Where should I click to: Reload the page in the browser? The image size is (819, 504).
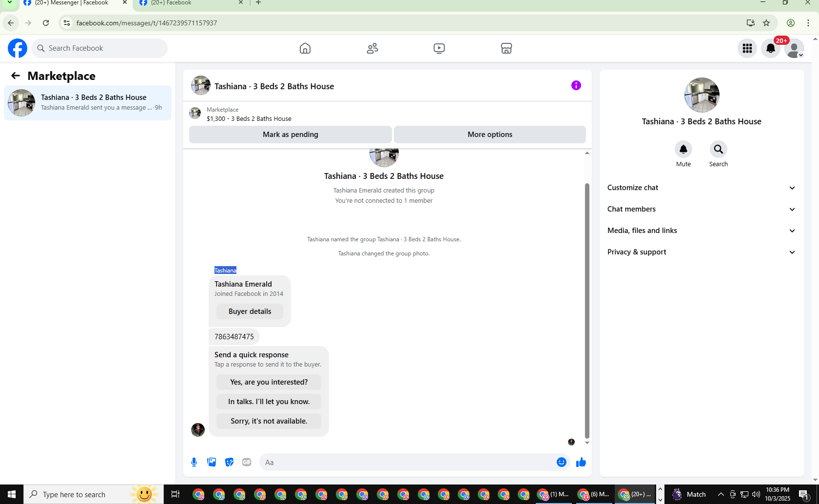pos(46,23)
